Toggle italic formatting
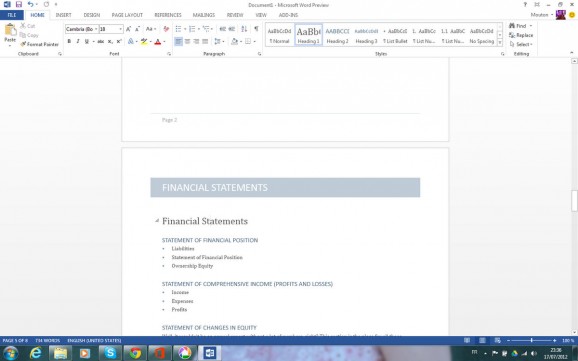 click(x=78, y=41)
